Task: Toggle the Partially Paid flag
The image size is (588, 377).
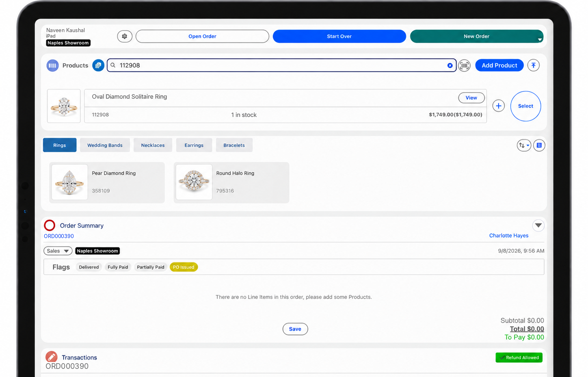Action: click(x=151, y=267)
